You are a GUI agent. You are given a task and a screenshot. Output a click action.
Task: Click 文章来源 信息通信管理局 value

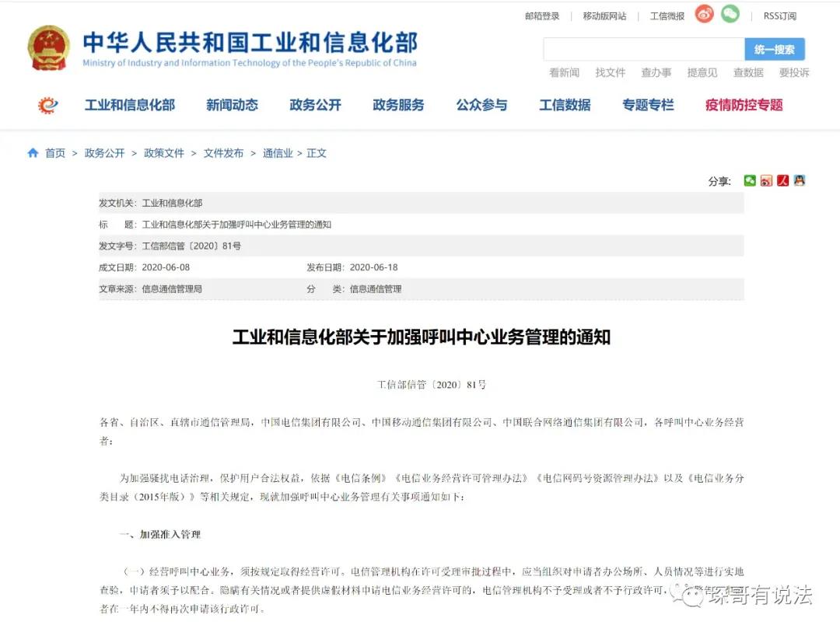[172, 288]
